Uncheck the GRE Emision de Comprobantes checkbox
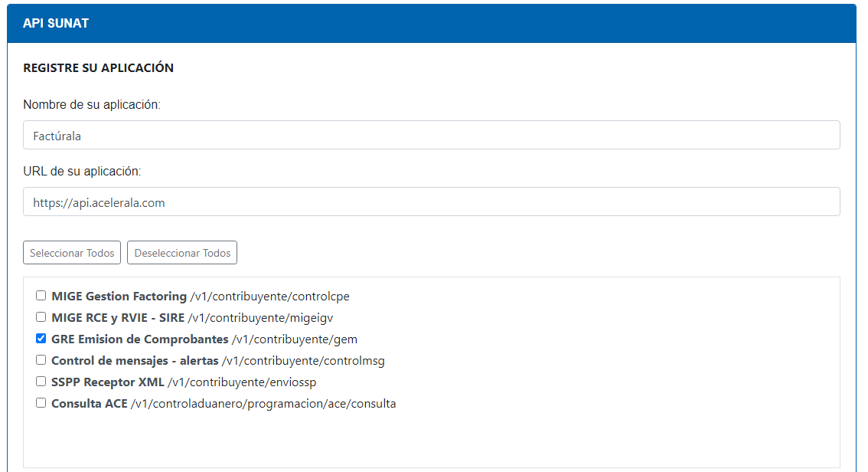 [x=41, y=339]
